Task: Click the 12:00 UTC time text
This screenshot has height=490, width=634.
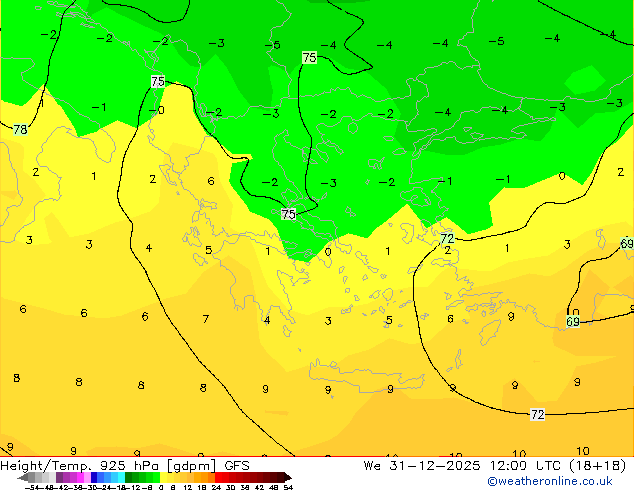Action: pos(525,466)
